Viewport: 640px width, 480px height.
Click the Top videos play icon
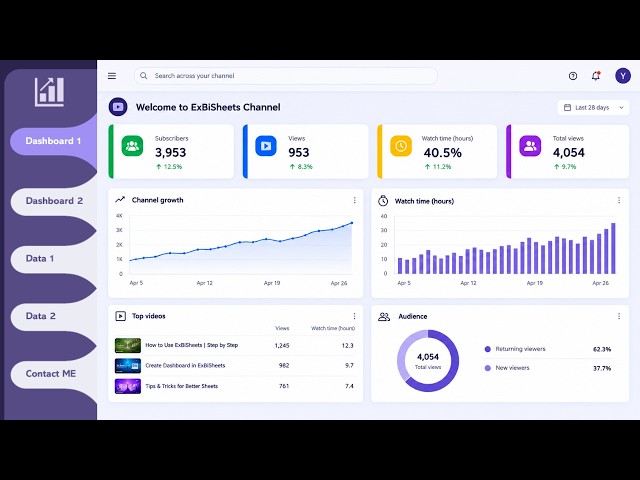(120, 316)
